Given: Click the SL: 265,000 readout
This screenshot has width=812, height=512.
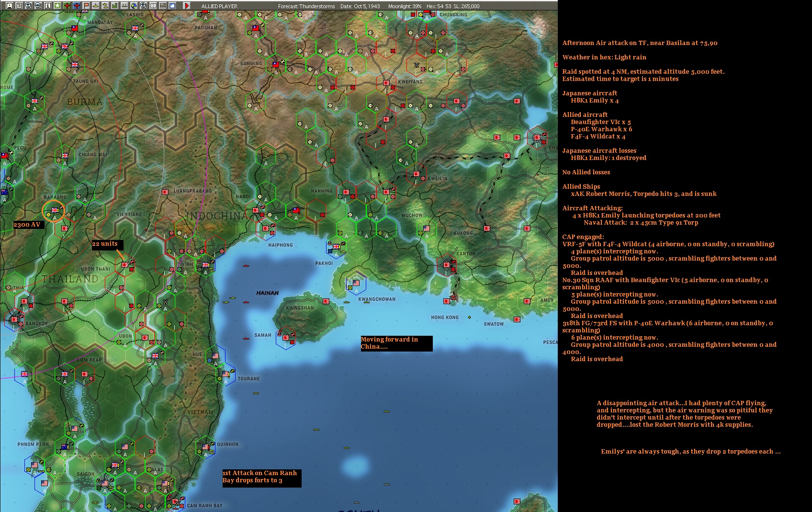Looking at the screenshot, I should click(x=466, y=6).
